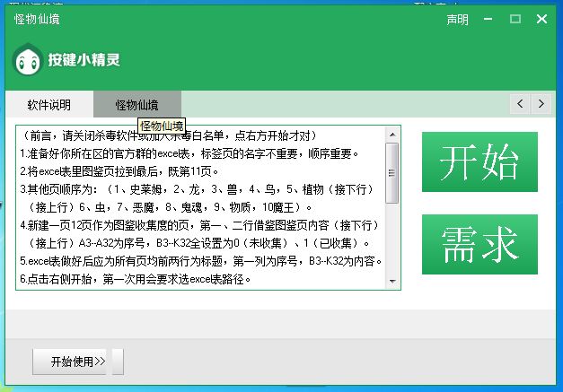This screenshot has height=392, width=563.
Task: Click the line （接上行）6、虫，7、恶魔
Action: click(170, 207)
